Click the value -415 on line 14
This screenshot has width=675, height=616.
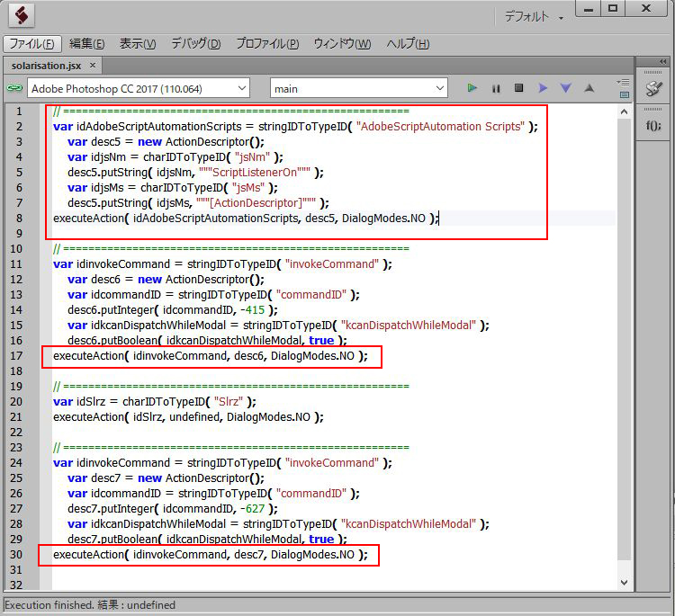(252, 309)
